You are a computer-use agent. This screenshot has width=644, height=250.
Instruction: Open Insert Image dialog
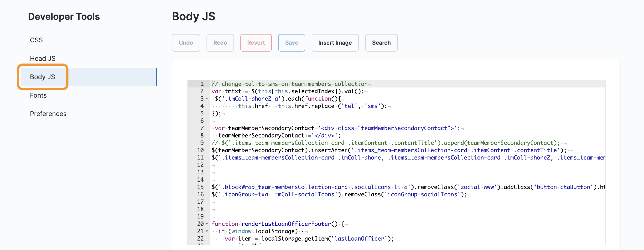(335, 43)
